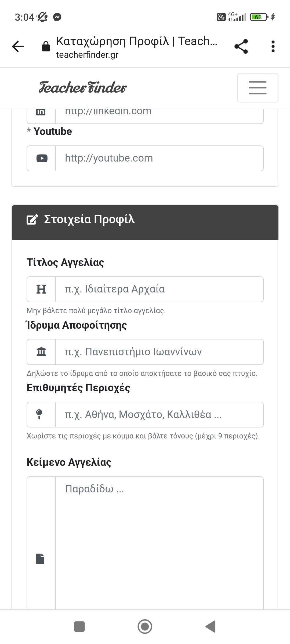Tap the institution building icon
Viewport: 290px width, 644px height.
pos(41,352)
